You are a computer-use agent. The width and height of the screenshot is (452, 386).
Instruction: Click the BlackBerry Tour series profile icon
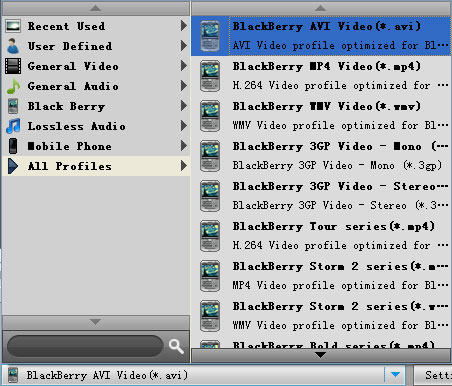210,236
